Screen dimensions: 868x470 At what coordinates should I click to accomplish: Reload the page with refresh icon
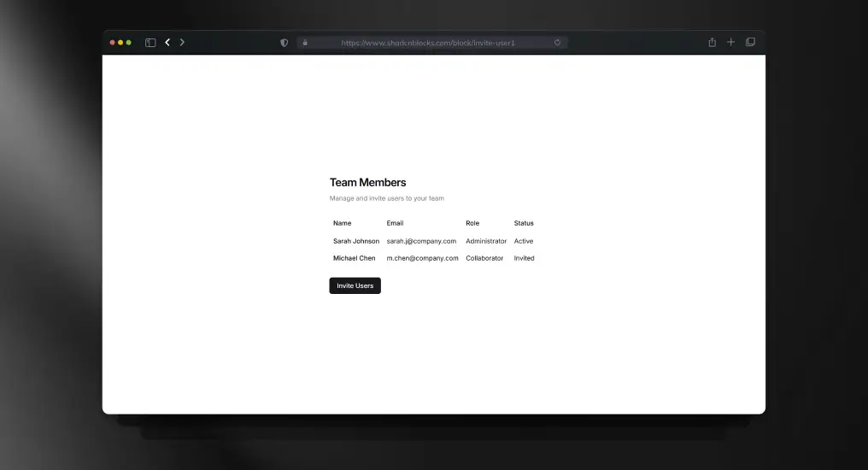[557, 43]
